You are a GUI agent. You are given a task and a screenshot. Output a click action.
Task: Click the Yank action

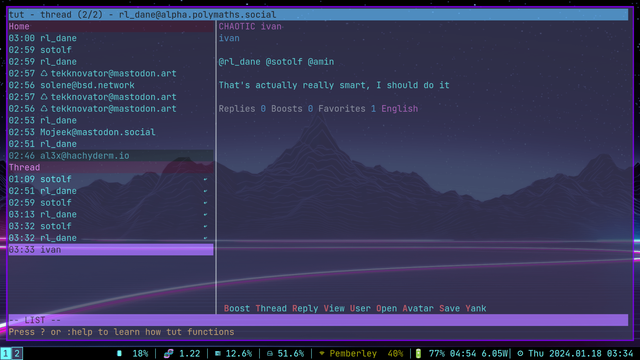coord(476,309)
